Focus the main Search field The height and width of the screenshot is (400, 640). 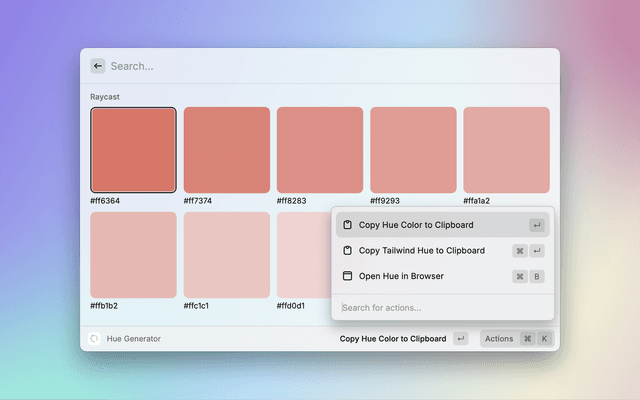click(320, 66)
